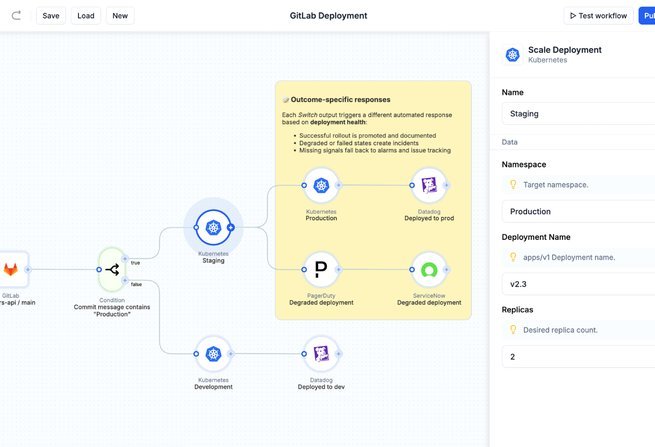Click the 'Desired replica count.' hint text
The width and height of the screenshot is (655, 447).
coord(560,330)
